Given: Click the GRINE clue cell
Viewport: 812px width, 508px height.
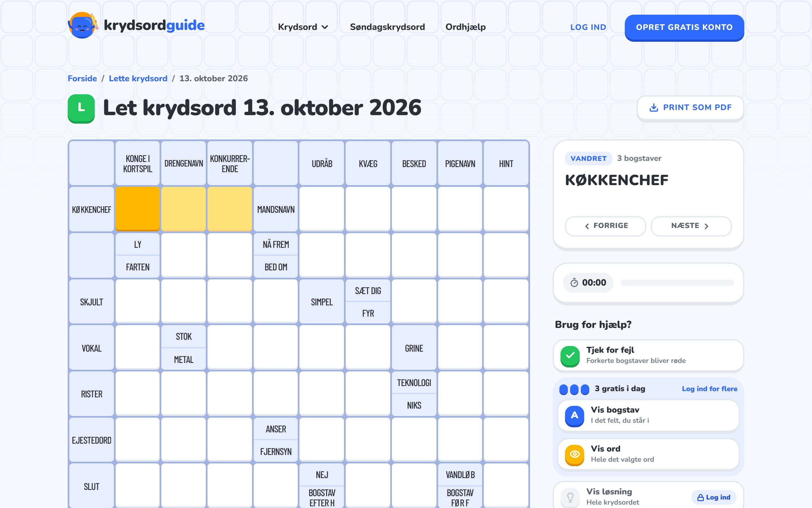Looking at the screenshot, I should coord(414,348).
